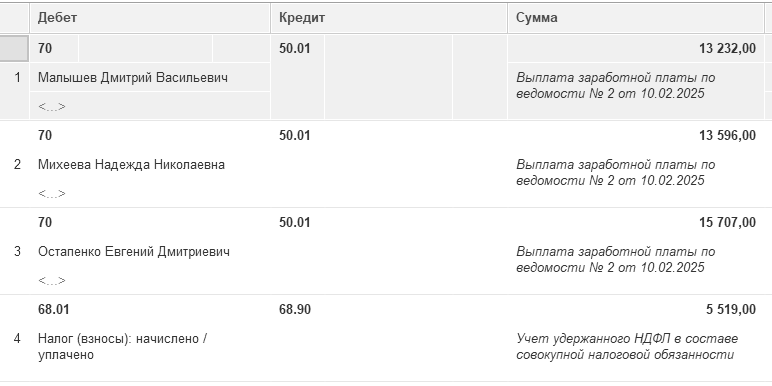Click the row number 2 cell

pos(17,164)
